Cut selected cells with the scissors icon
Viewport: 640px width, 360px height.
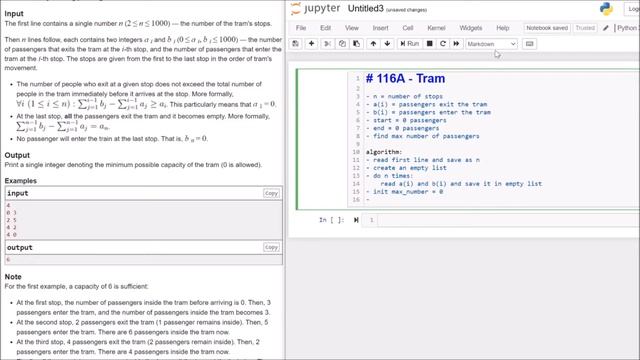[x=327, y=44]
